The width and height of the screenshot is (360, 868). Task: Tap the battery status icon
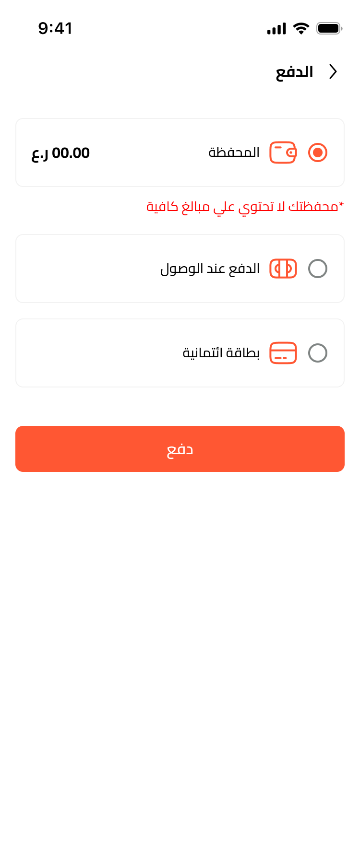click(x=329, y=28)
